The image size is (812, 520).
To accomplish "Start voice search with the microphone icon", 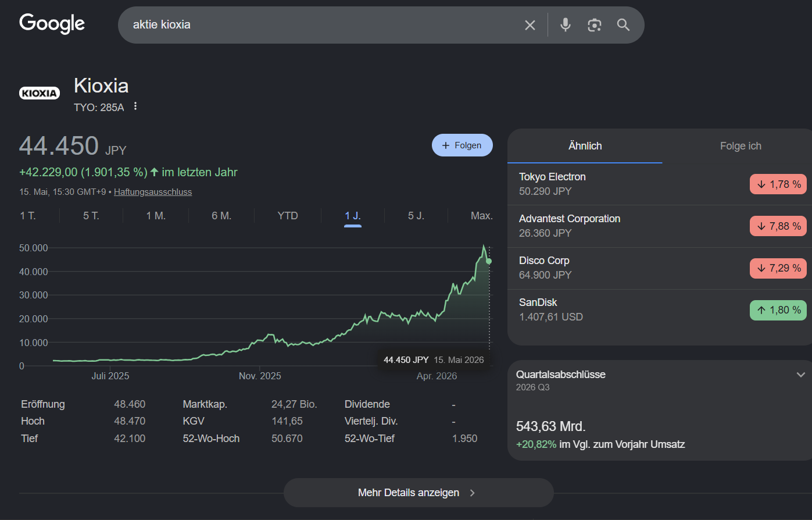I will click(x=566, y=24).
